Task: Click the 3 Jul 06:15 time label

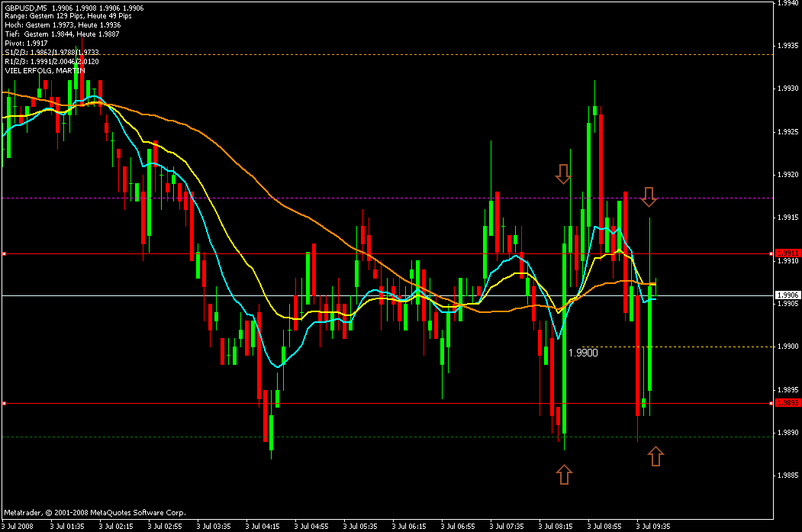Action: (409, 526)
